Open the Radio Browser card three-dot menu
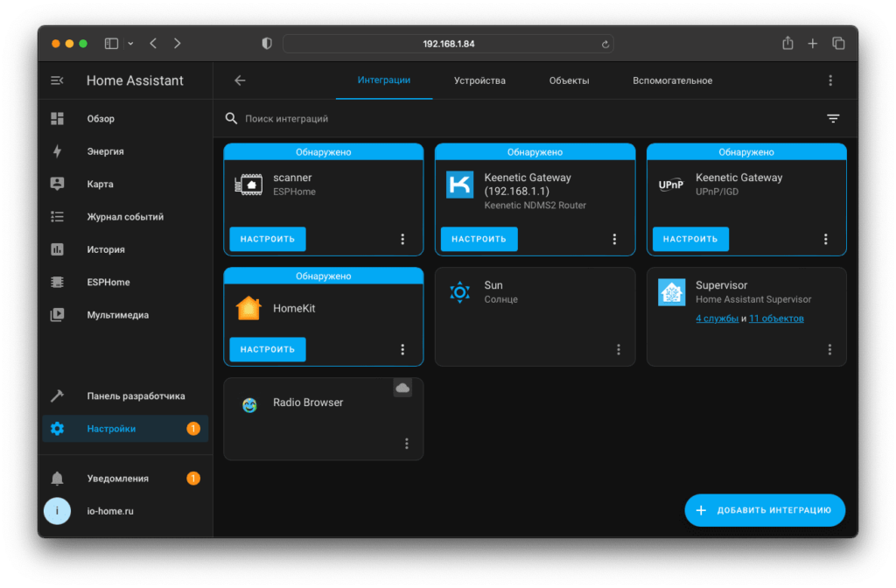The height and width of the screenshot is (588, 896). [407, 444]
